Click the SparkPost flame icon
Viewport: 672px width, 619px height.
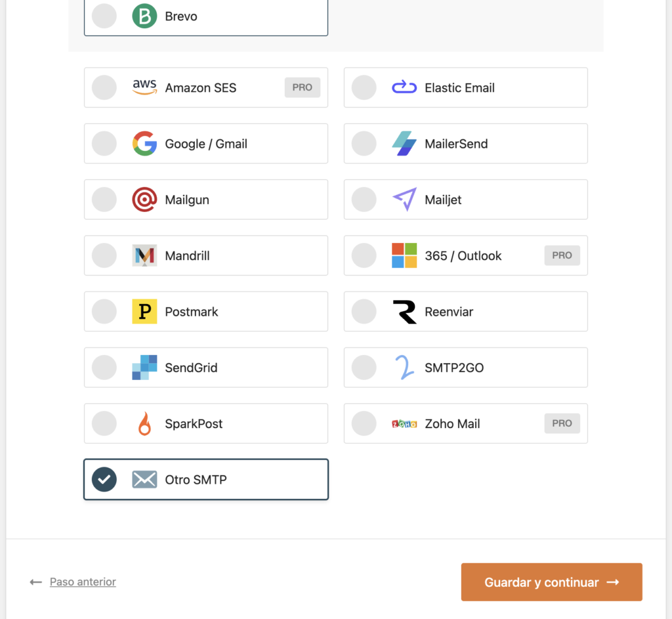tap(144, 423)
